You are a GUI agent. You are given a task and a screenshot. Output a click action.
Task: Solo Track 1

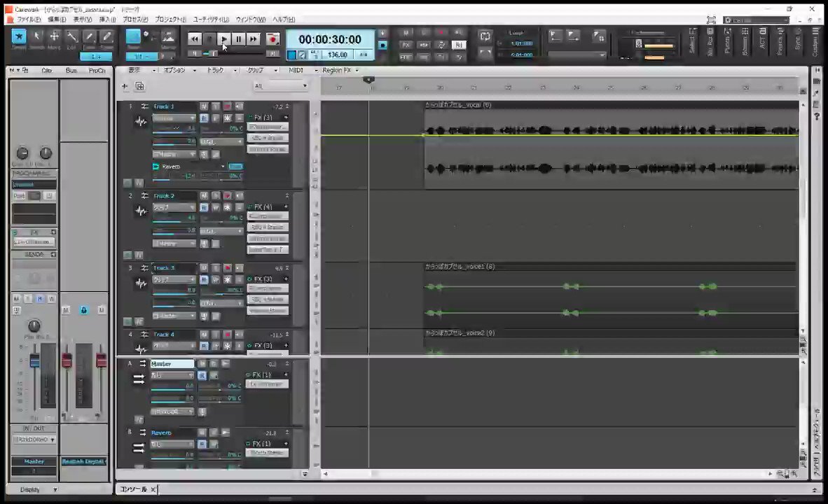[216, 106]
